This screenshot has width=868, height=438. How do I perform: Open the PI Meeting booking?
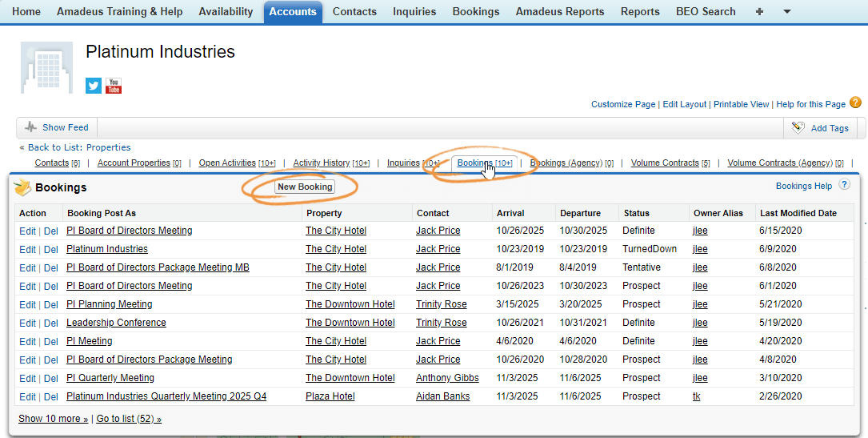89,341
